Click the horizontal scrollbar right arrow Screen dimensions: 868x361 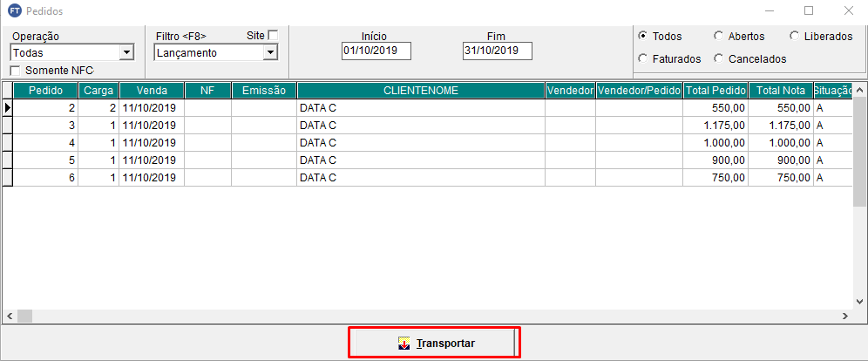tap(844, 316)
